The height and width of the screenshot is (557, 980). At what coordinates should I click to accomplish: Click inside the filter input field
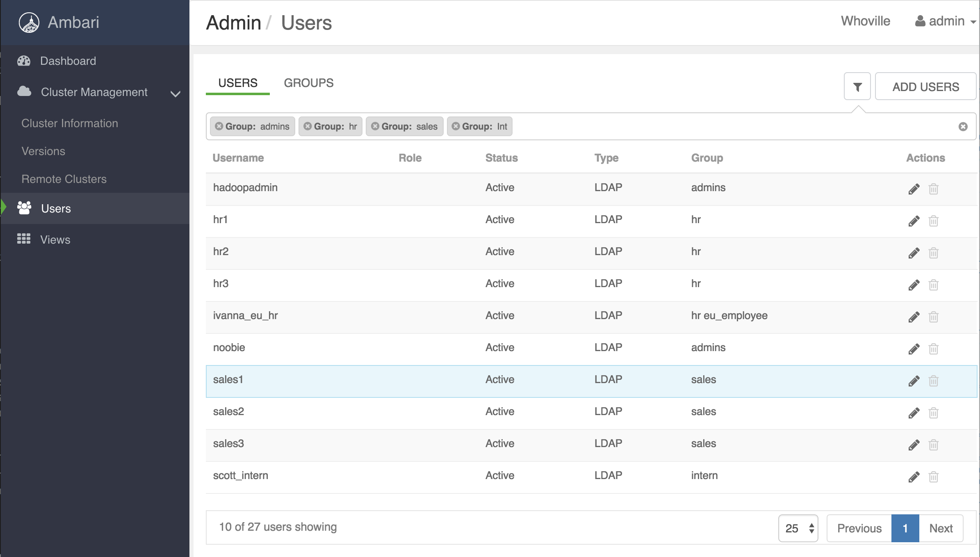pos(730,127)
